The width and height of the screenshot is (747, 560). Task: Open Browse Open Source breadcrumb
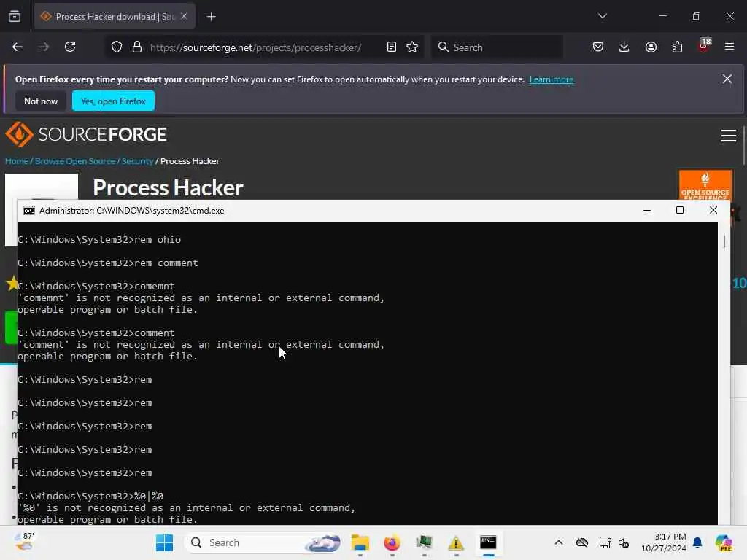coord(75,161)
